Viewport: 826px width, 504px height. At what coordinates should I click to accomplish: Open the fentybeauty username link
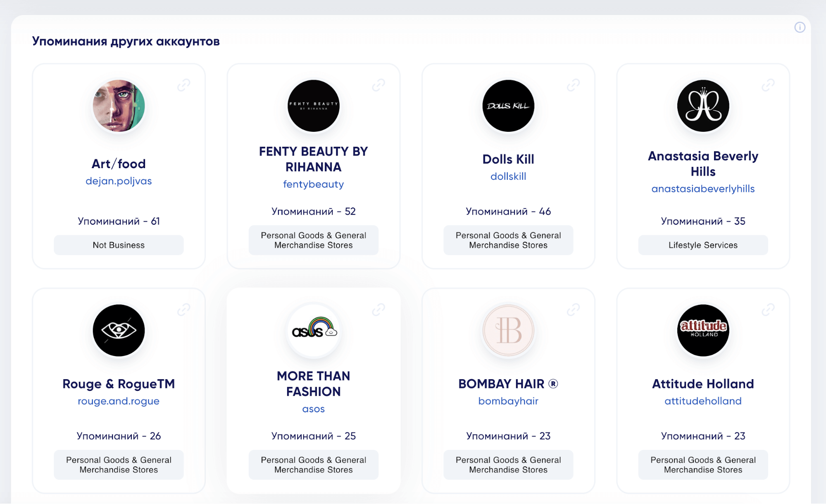click(314, 184)
